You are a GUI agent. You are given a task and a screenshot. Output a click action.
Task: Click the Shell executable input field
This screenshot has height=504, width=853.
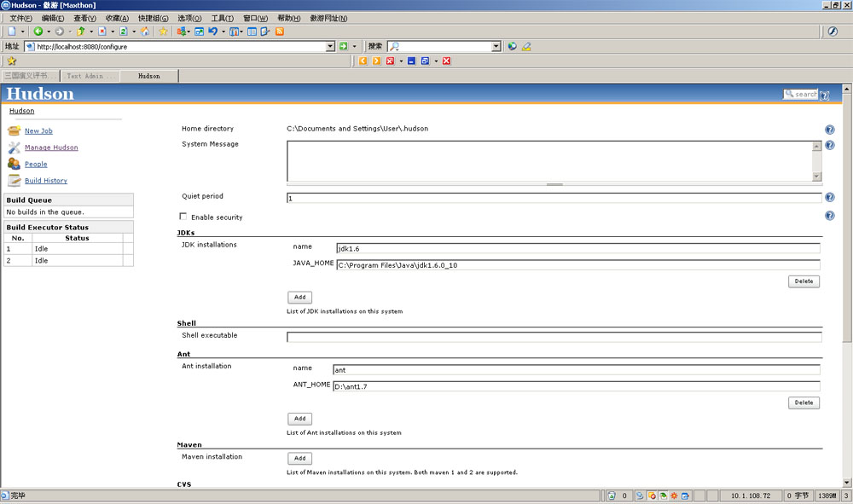pos(554,337)
